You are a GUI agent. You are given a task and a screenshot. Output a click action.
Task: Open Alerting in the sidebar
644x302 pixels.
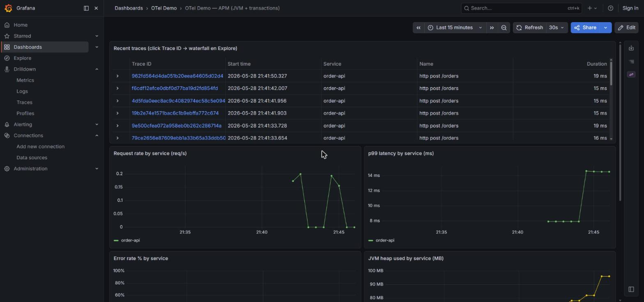(23, 125)
